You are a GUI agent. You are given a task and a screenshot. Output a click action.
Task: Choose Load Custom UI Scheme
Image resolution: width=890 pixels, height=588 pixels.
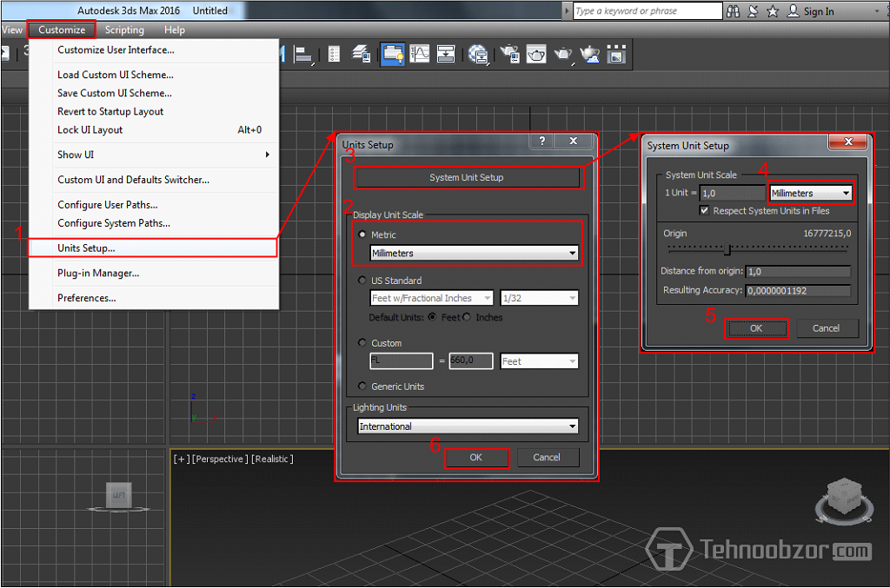[x=153, y=75]
